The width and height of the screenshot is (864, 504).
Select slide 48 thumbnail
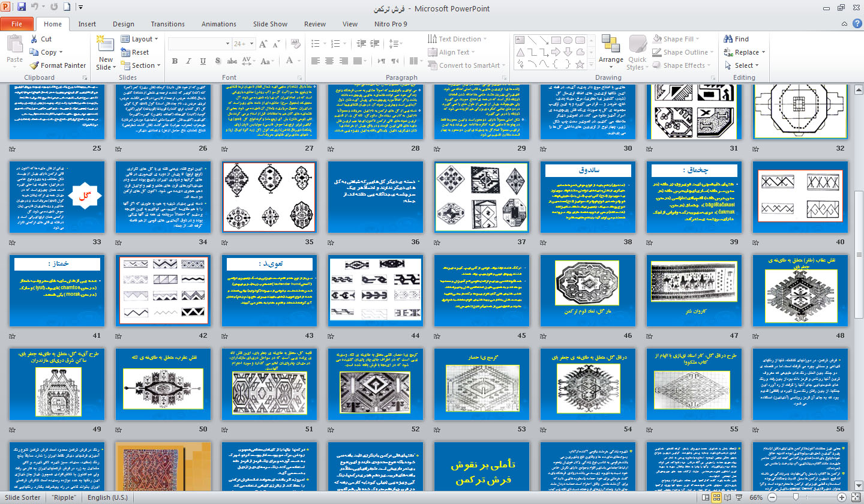tap(800, 290)
